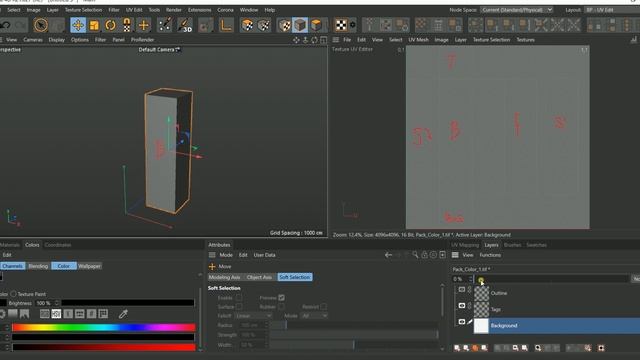Select the UV Magnet tool
This screenshot has width=640, height=360.
point(127,25)
